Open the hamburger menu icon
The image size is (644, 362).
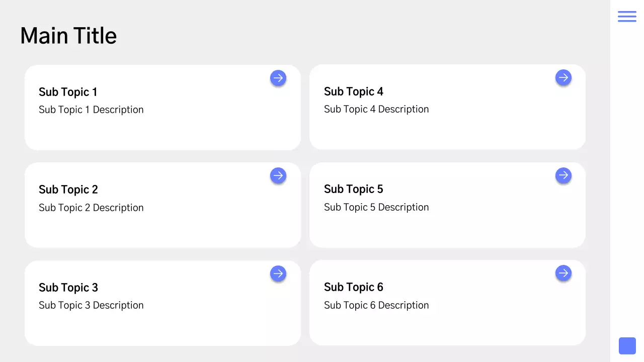[x=627, y=17]
